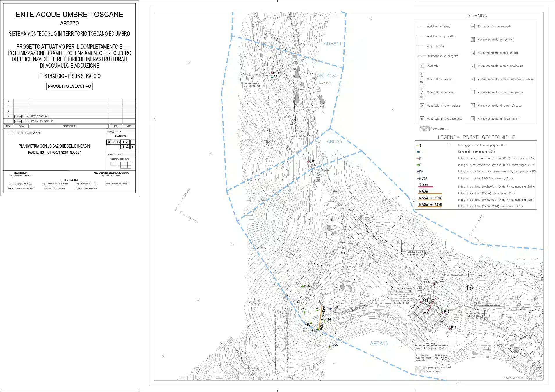Click the PROGETTO ESECUTIVO box

coord(69,86)
